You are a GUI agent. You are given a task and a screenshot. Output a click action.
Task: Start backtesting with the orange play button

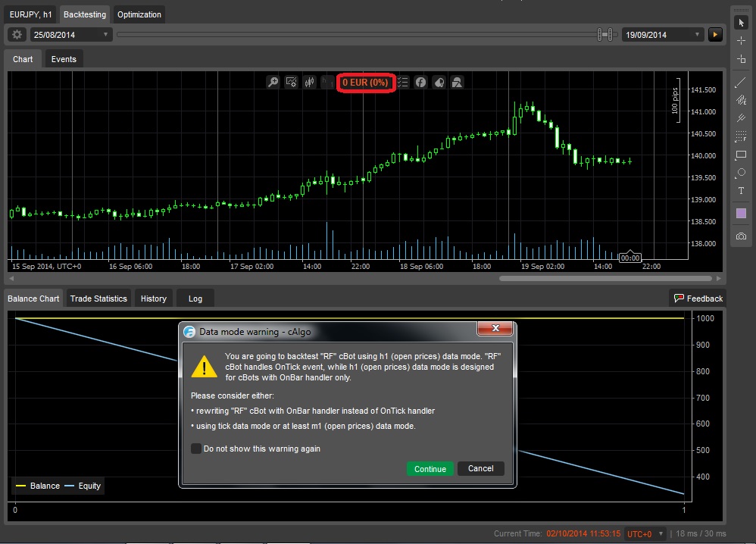(715, 35)
